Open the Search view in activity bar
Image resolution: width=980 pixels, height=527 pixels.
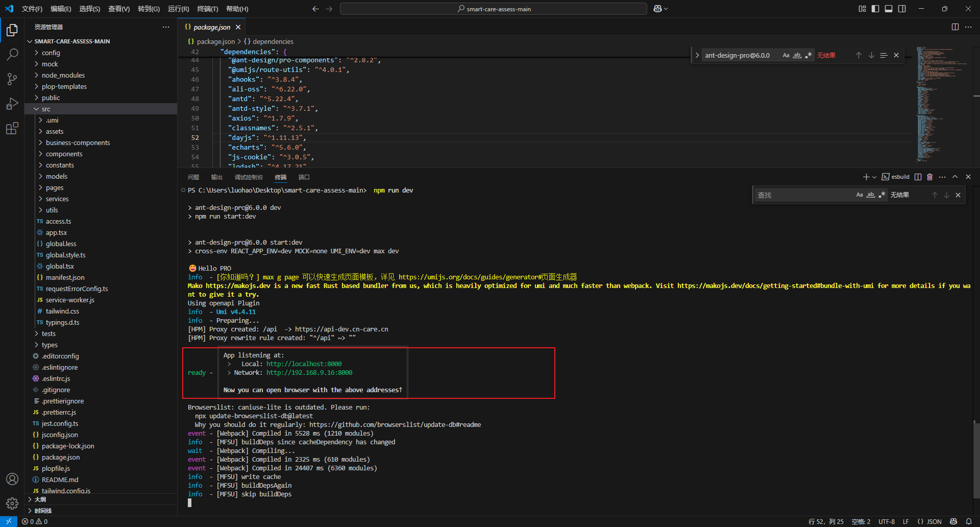click(12, 54)
